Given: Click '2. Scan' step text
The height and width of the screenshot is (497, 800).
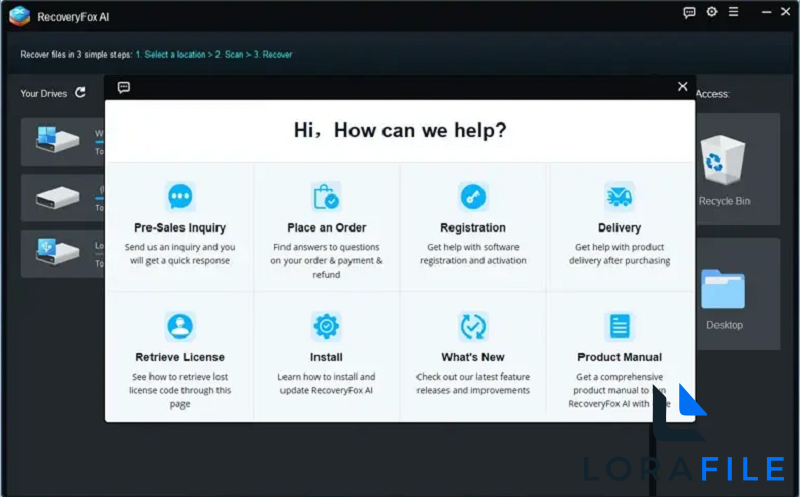Looking at the screenshot, I should (x=229, y=55).
